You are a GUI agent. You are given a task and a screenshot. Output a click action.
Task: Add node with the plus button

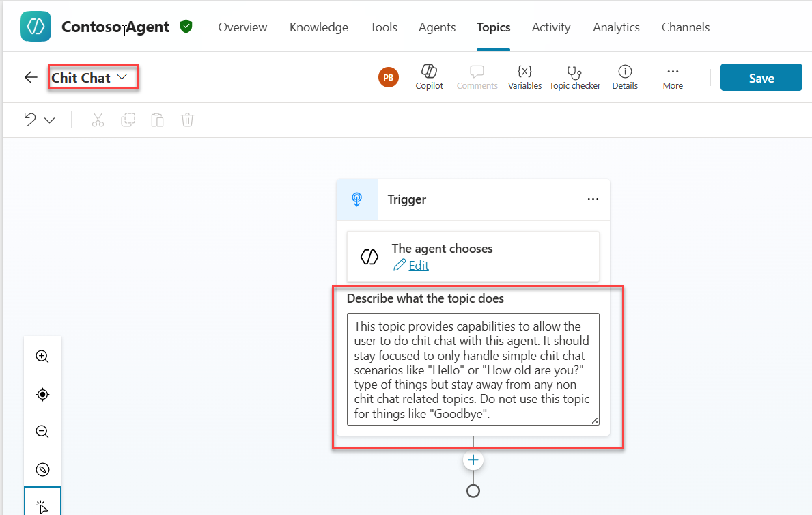tap(473, 460)
